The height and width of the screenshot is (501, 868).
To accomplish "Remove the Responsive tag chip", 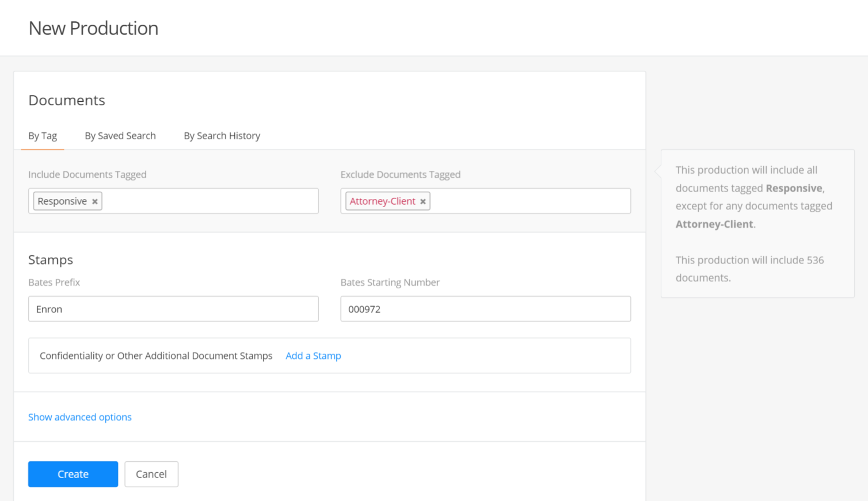I will pos(94,201).
